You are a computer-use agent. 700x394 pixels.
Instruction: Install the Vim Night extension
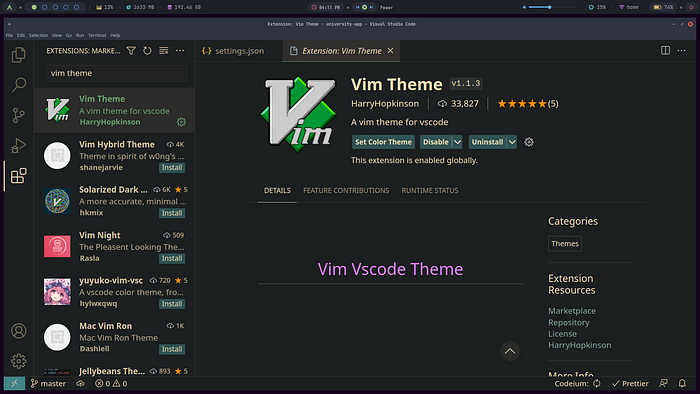point(172,258)
